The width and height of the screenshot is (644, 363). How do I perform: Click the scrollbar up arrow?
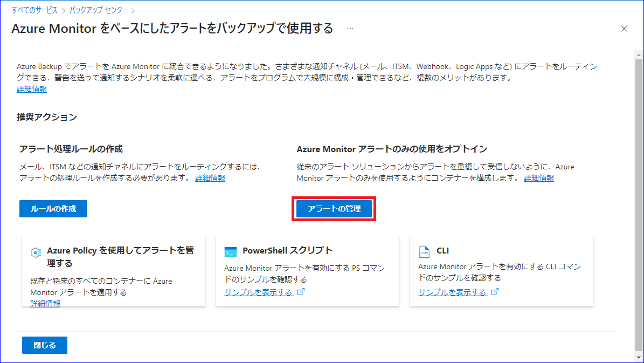[x=639, y=54]
